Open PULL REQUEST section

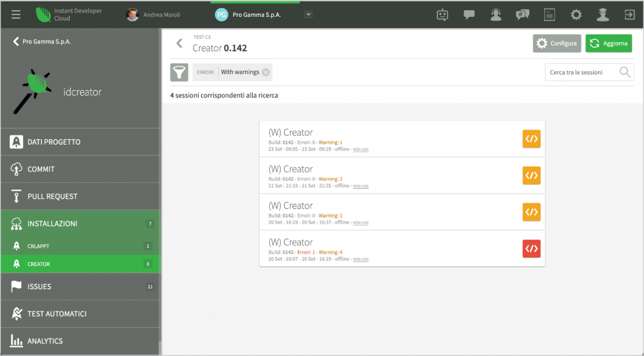point(80,196)
